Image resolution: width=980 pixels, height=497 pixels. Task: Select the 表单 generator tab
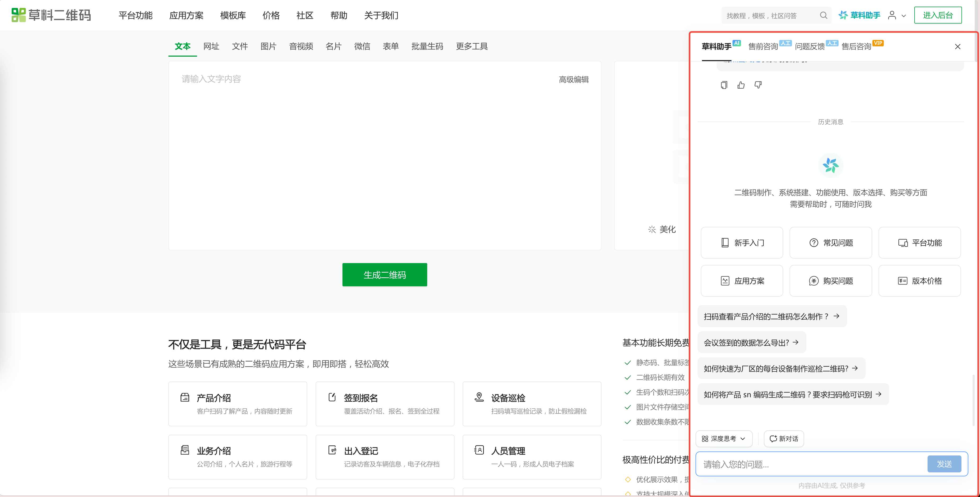391,46
